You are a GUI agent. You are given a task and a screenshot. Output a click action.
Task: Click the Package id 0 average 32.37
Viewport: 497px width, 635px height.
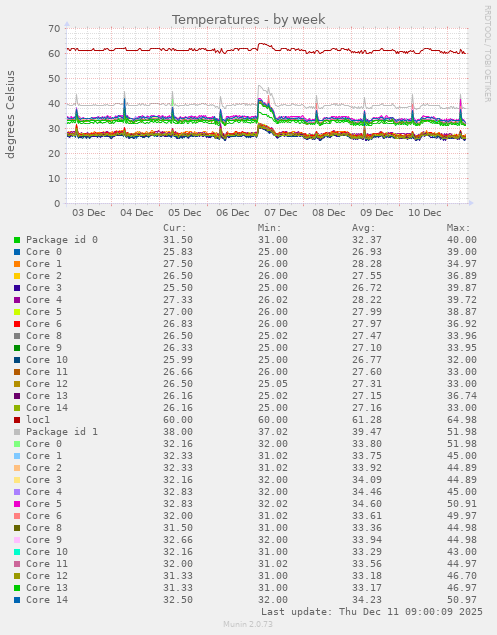(367, 240)
